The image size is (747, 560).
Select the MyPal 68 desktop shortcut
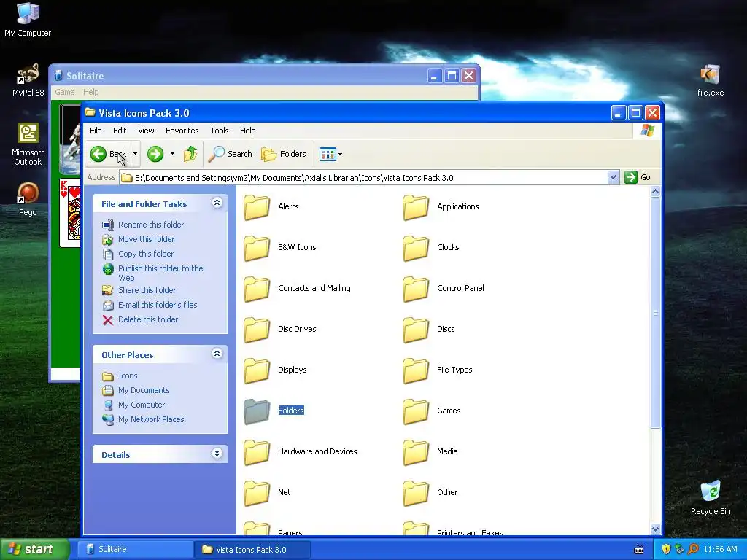pyautogui.click(x=28, y=80)
